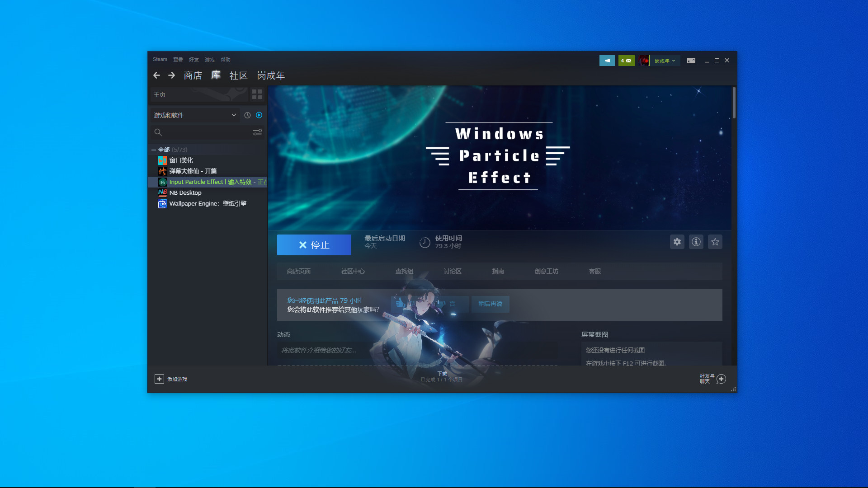Collapse the 全部 (5/73) group
868x488 pixels.
pos(154,149)
